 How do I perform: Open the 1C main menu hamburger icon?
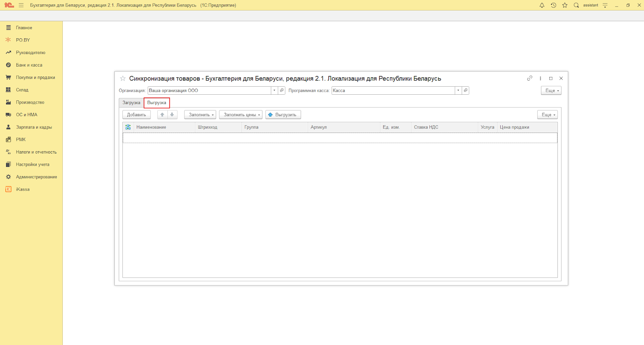click(x=21, y=5)
